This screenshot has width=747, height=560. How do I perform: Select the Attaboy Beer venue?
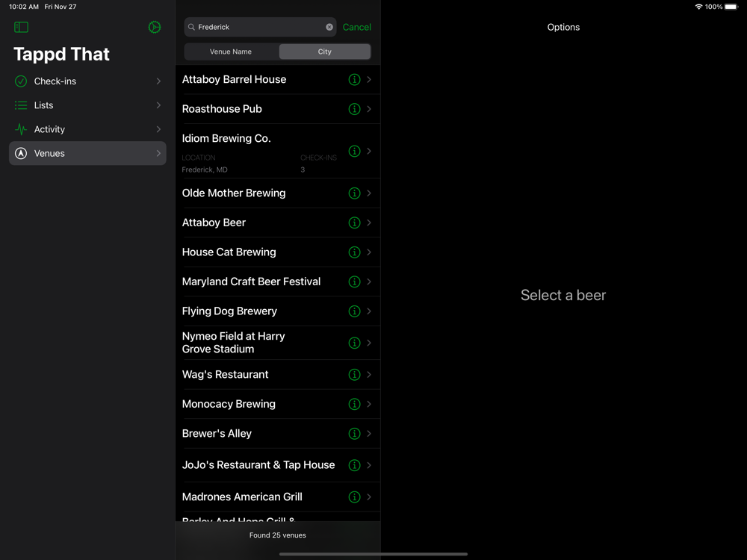(x=278, y=223)
